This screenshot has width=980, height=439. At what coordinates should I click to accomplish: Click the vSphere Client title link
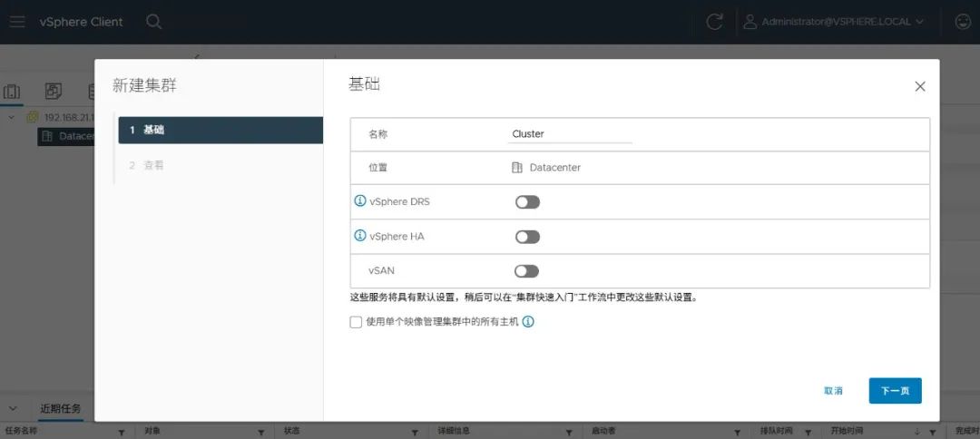coord(82,22)
